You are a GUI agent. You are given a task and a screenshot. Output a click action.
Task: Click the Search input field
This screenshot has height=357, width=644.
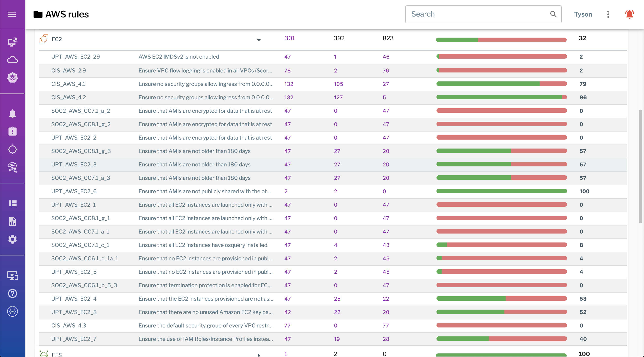click(483, 14)
